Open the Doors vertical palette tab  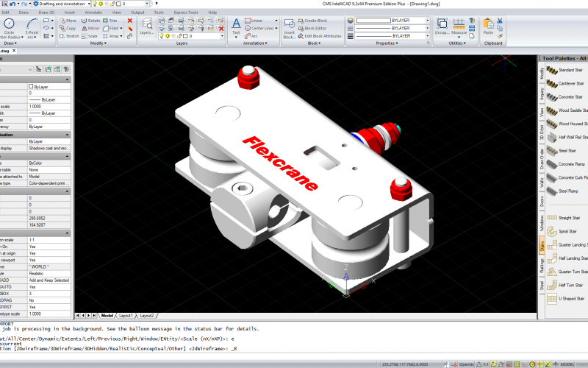coord(542,202)
